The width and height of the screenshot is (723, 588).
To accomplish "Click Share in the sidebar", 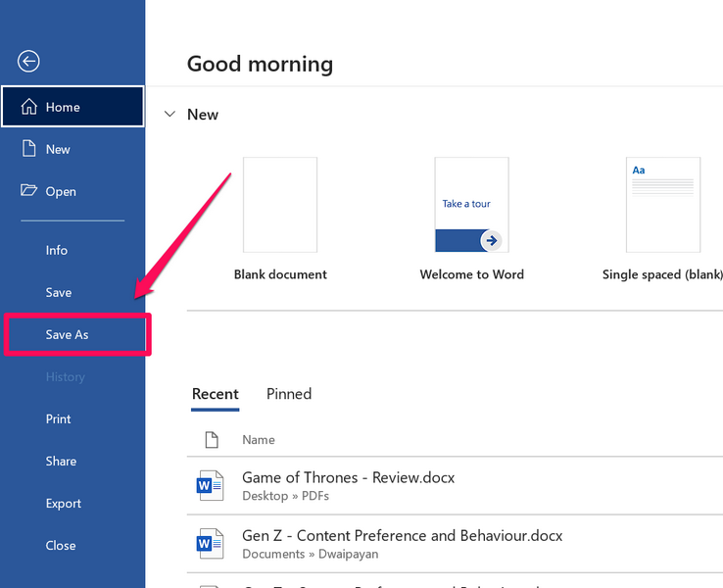I will (61, 462).
